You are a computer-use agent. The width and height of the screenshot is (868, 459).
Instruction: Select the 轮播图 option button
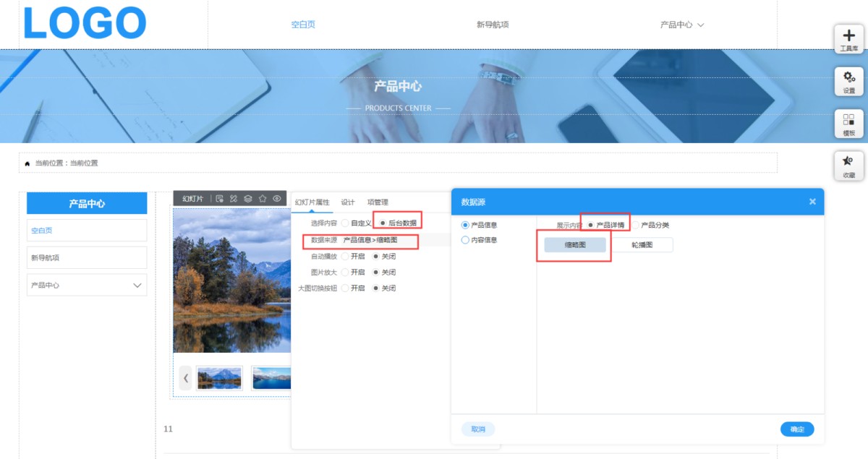pyautogui.click(x=642, y=245)
